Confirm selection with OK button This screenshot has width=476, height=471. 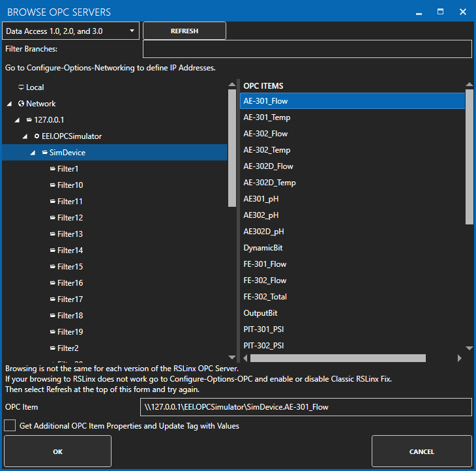(57, 451)
